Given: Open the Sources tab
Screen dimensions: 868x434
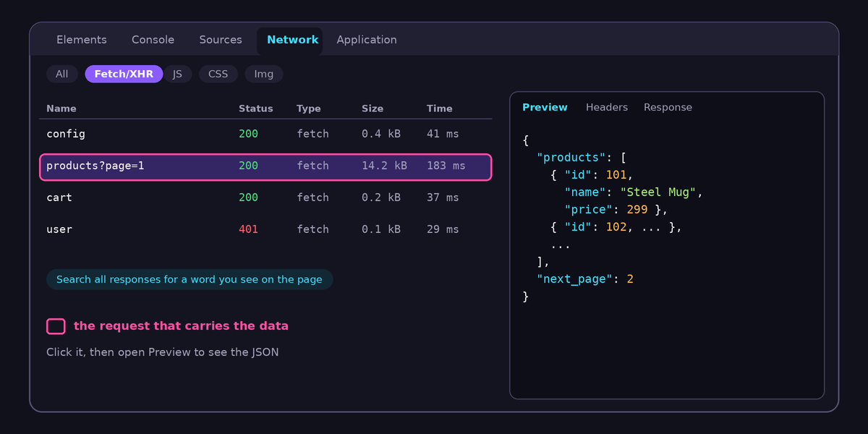Looking at the screenshot, I should [x=221, y=40].
